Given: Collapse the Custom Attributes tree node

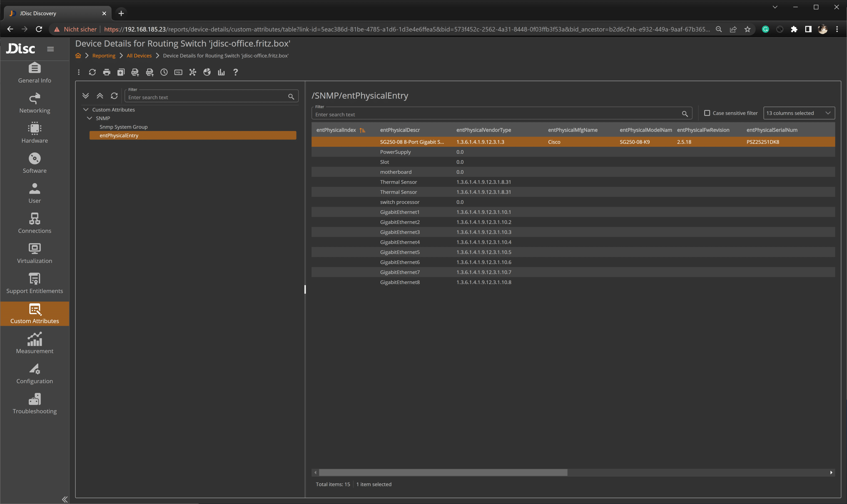Looking at the screenshot, I should click(85, 109).
